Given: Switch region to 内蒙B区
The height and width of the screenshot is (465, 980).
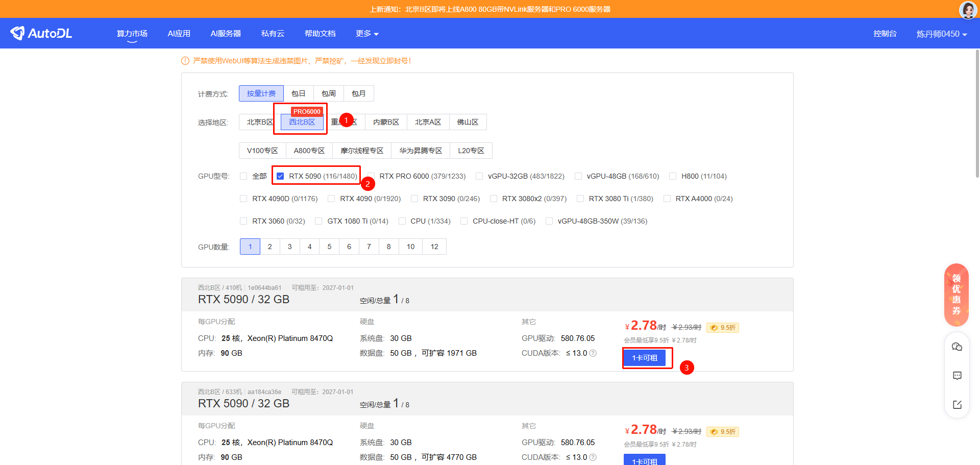Looking at the screenshot, I should click(386, 122).
